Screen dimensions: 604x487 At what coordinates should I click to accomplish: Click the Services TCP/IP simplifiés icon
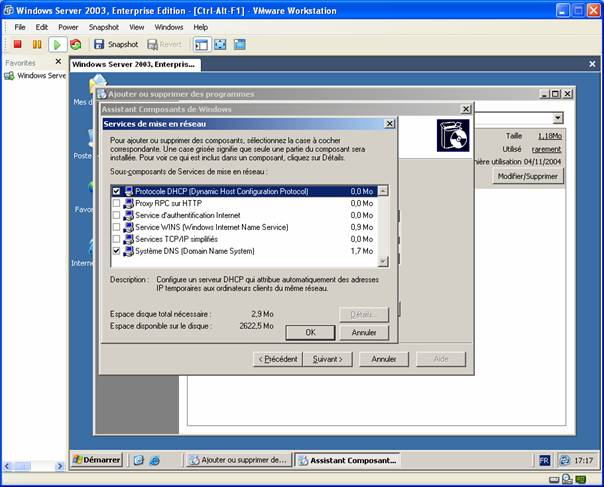point(128,239)
